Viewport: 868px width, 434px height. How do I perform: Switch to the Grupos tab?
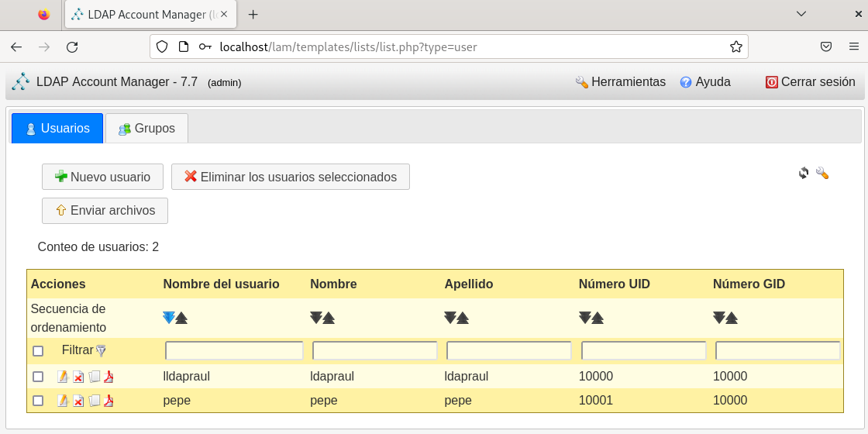pos(146,129)
